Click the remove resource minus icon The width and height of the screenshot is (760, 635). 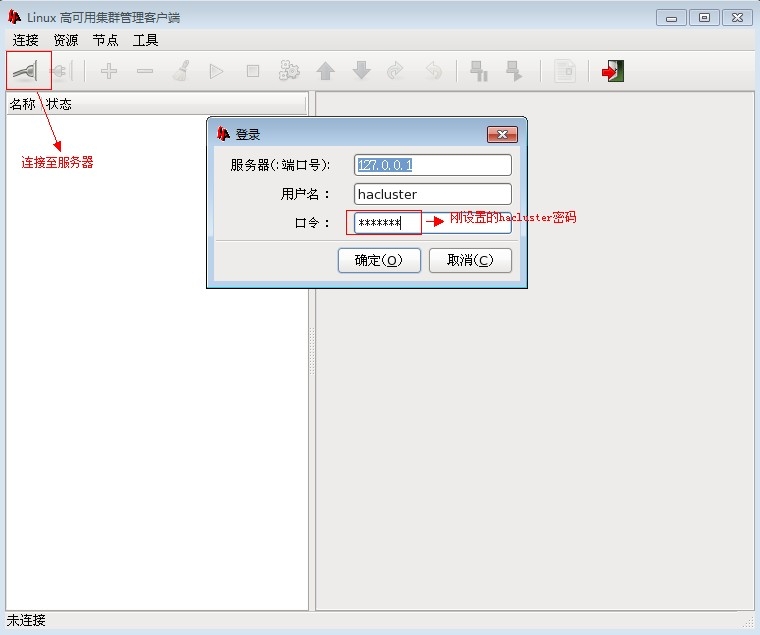click(145, 71)
